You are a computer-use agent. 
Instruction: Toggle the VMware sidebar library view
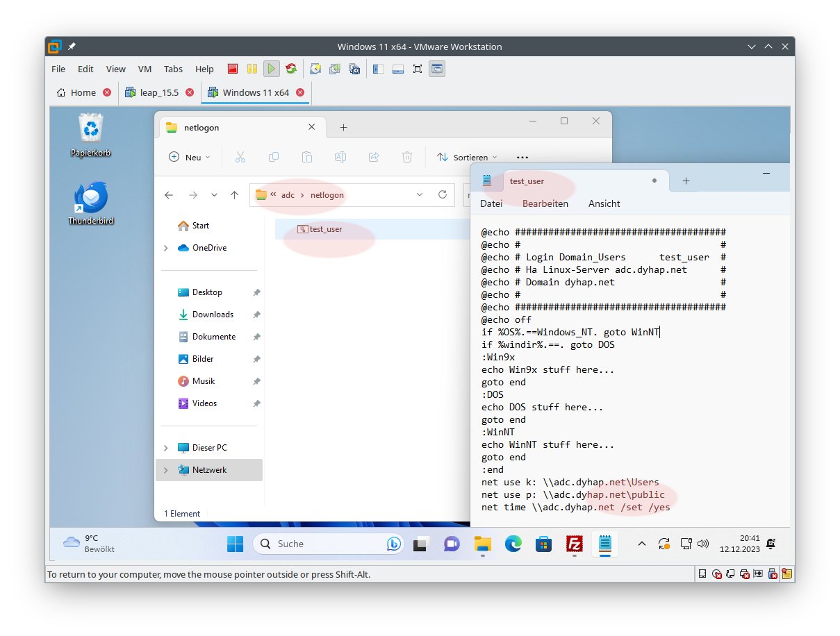[x=379, y=69]
